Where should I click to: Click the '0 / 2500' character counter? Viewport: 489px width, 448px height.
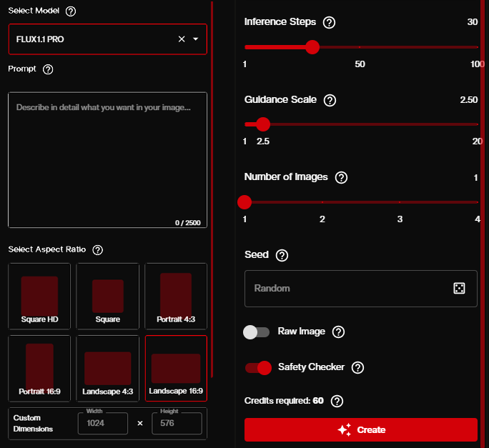click(x=188, y=223)
